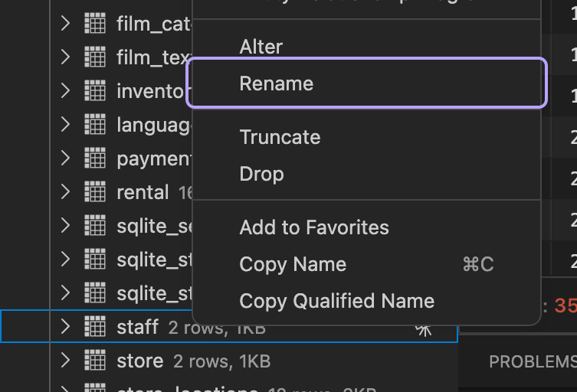Click the sqlite_se table label
This screenshot has height=392, width=577.
coord(154,226)
